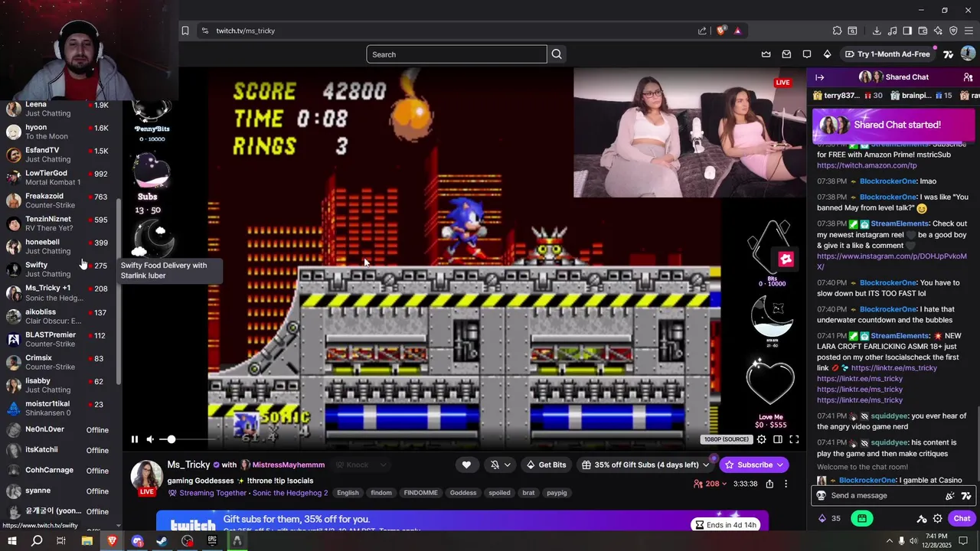980x551 pixels.
Task: Click the Subscribe button
Action: [754, 465]
